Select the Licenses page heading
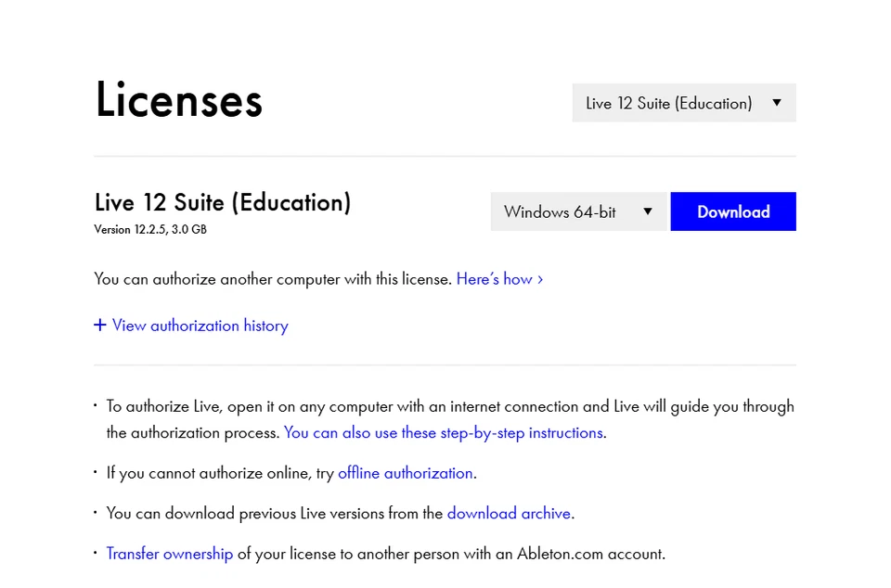Image resolution: width=891 pixels, height=588 pixels. 178,100
